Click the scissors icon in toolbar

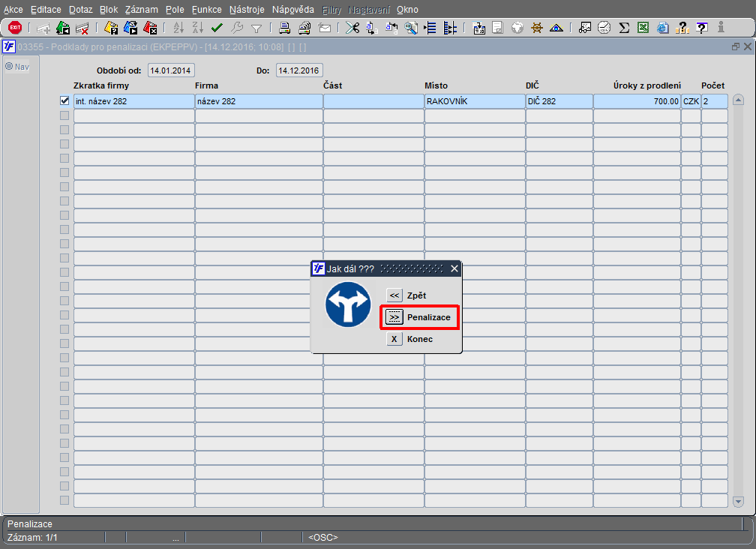click(352, 28)
